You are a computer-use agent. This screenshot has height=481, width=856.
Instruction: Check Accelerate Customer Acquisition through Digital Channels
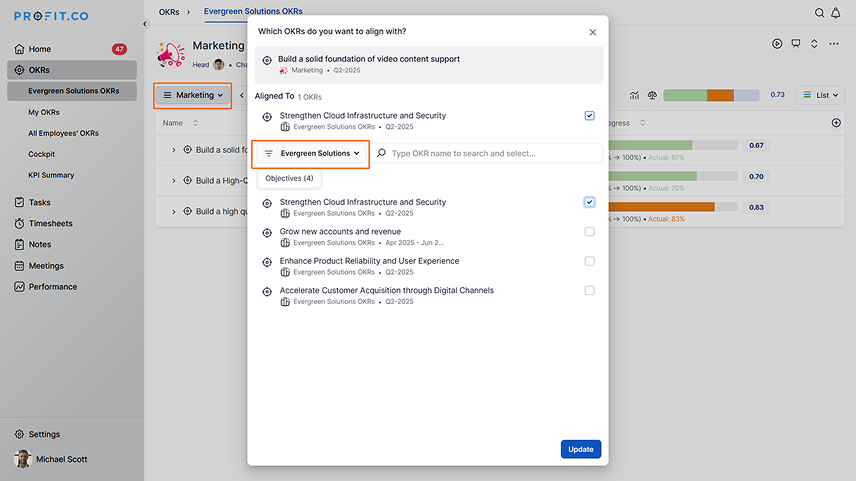click(590, 290)
